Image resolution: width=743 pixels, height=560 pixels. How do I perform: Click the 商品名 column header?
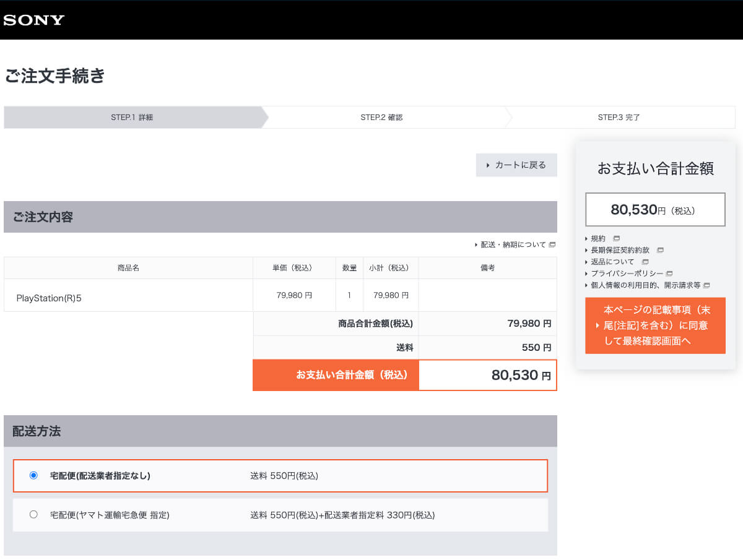128,268
